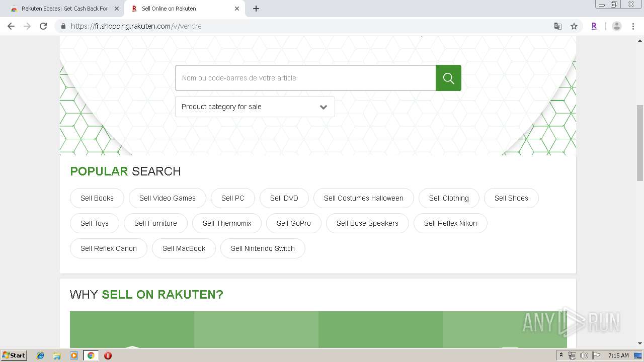Open the Chrome three-dot menu
This screenshot has height=362, width=644.
pyautogui.click(x=633, y=26)
